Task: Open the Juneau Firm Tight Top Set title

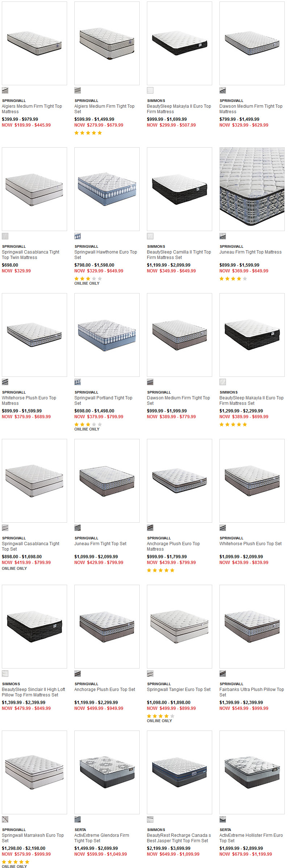Action: [x=100, y=543]
